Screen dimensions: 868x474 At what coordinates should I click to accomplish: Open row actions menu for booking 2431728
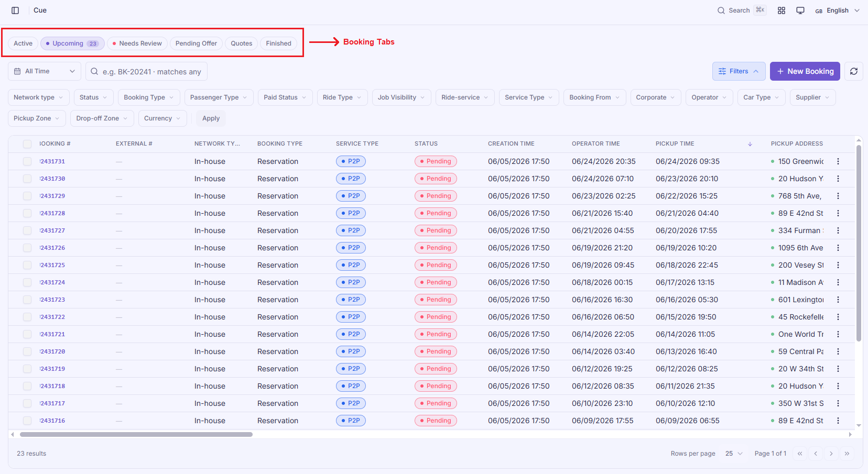838,213
